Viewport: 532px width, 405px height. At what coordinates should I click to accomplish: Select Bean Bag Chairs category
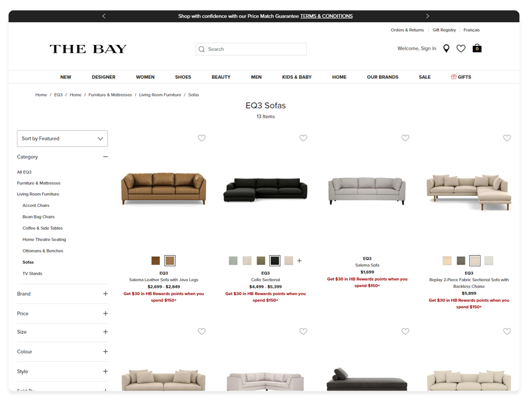[38, 216]
